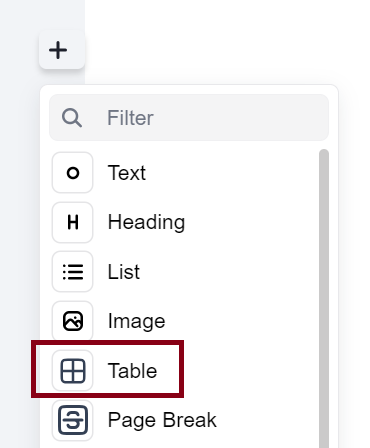This screenshot has width=370, height=448.
Task: Click the Filter placeholder text
Action: click(x=130, y=118)
